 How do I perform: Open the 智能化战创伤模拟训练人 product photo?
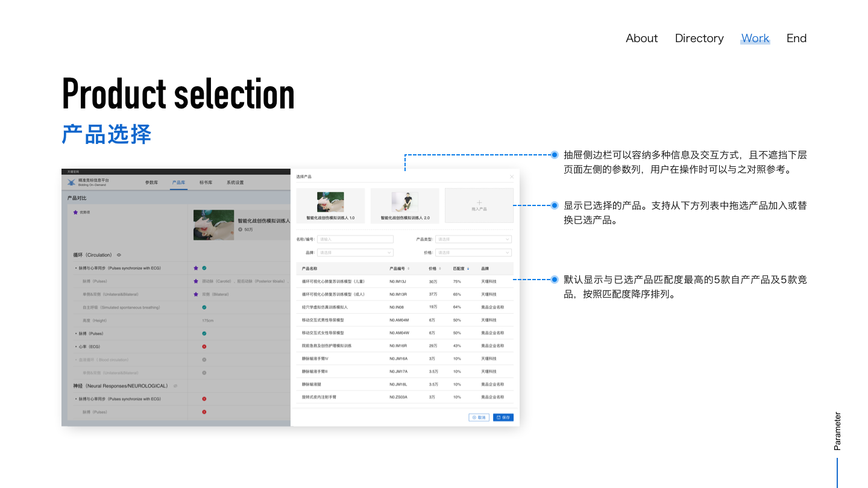tap(213, 225)
